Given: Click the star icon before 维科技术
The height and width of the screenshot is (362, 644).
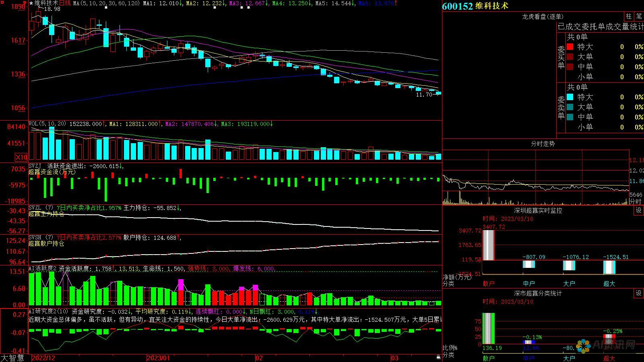Looking at the screenshot, I should coord(31,3).
